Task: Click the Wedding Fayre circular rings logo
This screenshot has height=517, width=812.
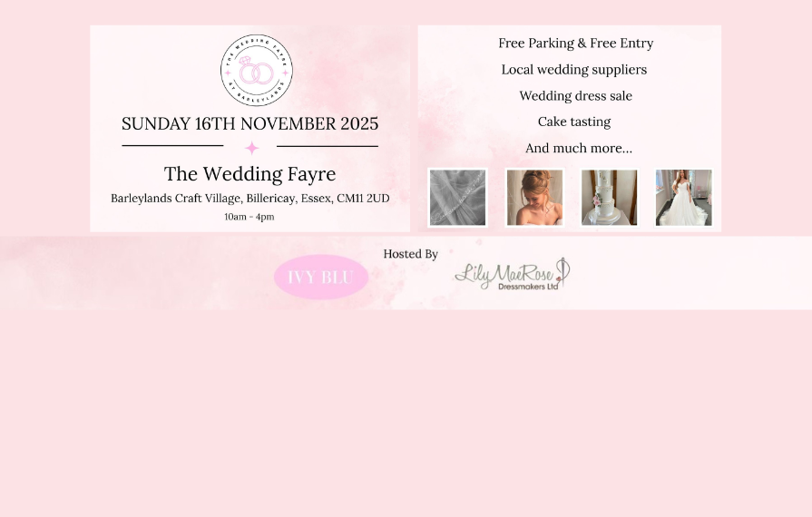Action: tap(257, 71)
